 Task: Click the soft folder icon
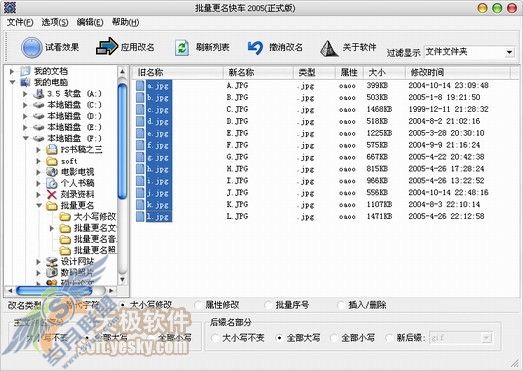pos(52,161)
